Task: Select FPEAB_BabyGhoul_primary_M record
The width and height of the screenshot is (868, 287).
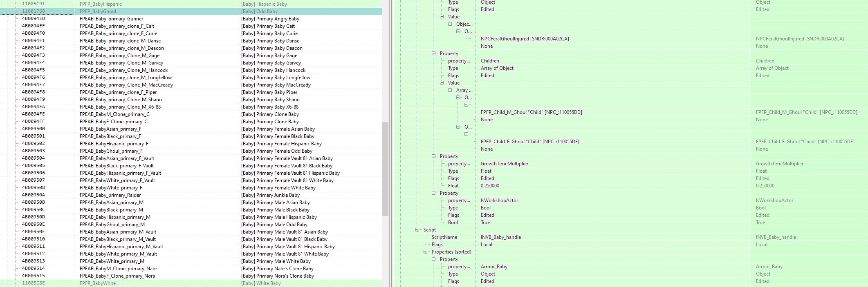Action: 191,225
